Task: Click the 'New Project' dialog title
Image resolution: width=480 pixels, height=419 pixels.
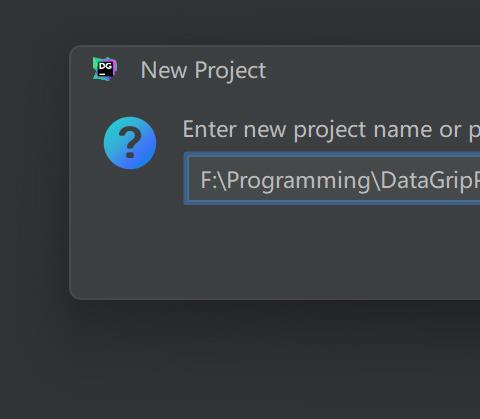Action: (203, 71)
